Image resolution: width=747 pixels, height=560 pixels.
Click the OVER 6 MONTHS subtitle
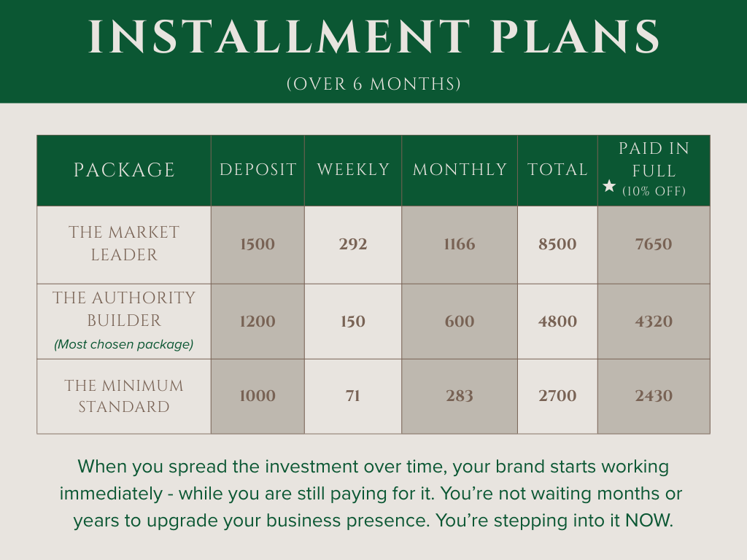[374, 84]
